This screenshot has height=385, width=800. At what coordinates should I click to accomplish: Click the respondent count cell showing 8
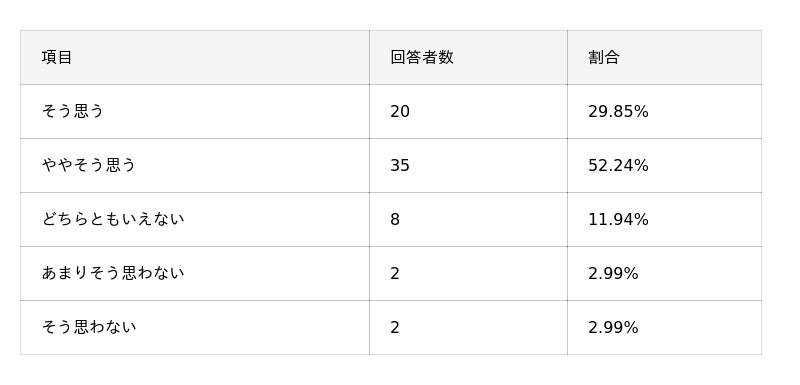(x=395, y=219)
